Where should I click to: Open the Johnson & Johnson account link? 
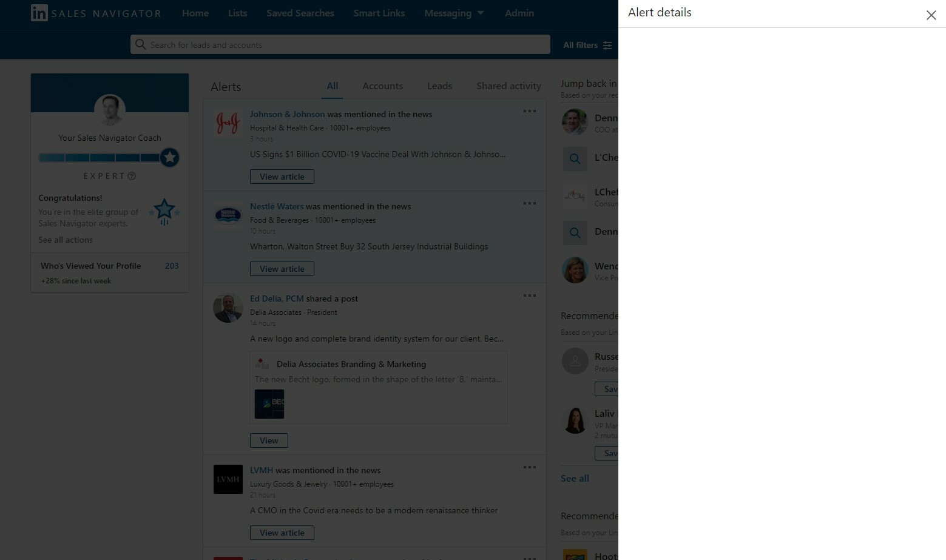(287, 114)
